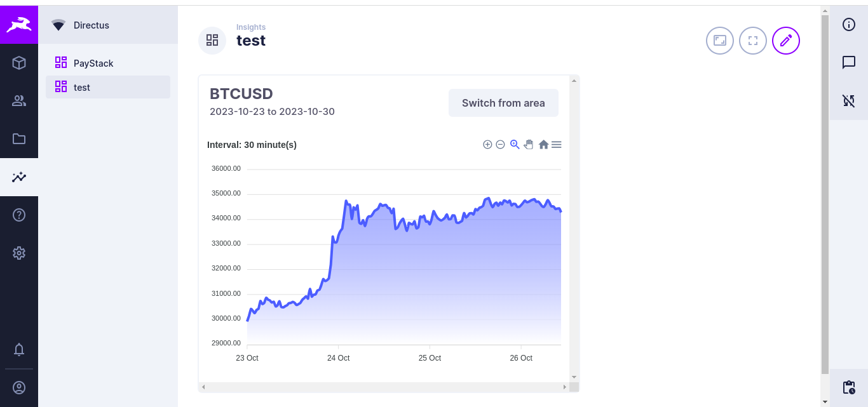Open the chart hamburger export menu
This screenshot has width=868, height=407.
point(557,145)
